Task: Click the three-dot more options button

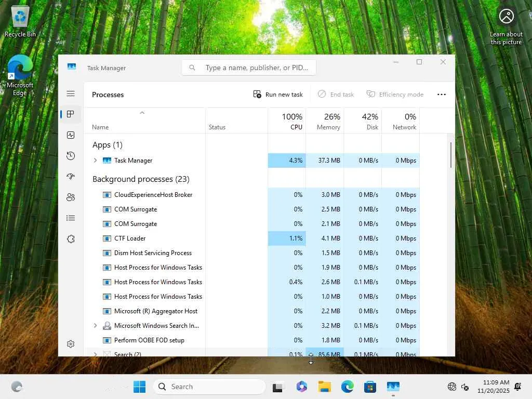Action: pyautogui.click(x=442, y=95)
